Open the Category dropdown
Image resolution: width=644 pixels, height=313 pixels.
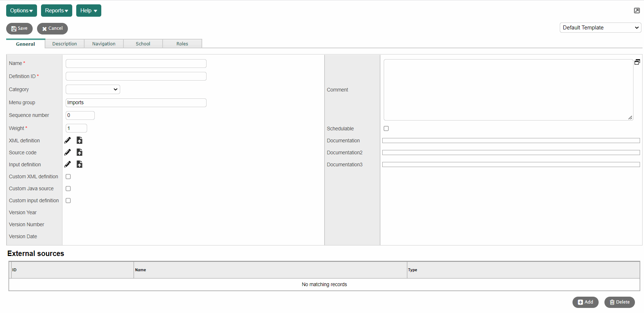pos(93,89)
